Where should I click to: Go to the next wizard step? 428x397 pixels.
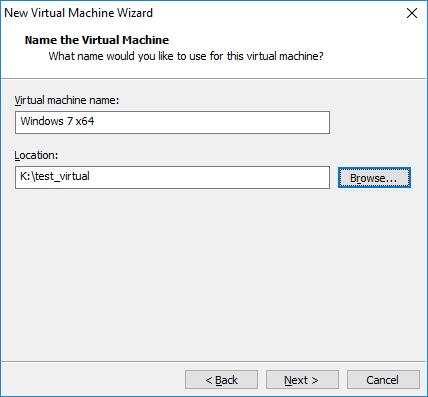(302, 380)
